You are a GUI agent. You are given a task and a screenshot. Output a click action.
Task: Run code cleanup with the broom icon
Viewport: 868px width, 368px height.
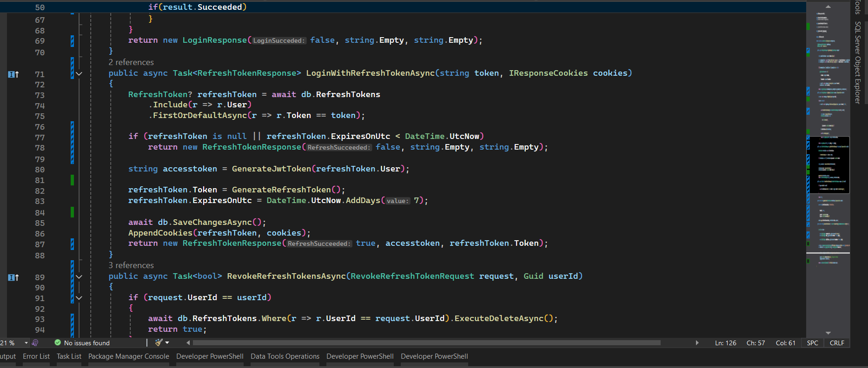[x=159, y=343]
